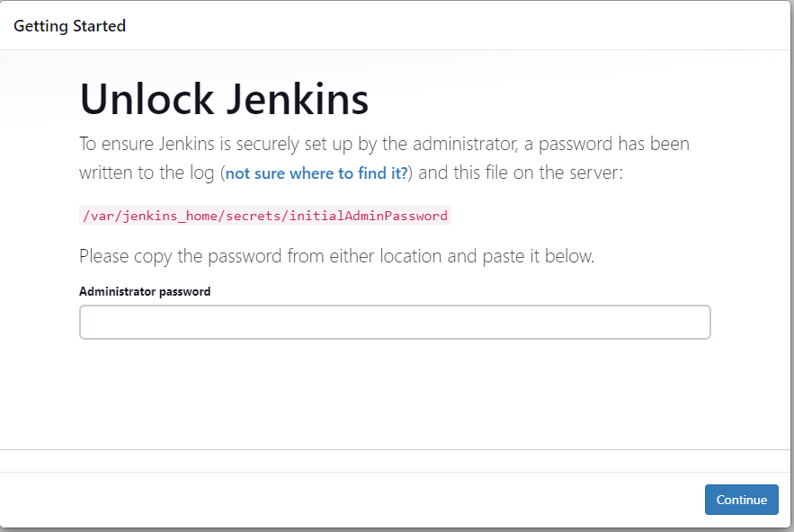Click the 'Please copy the password' instruction line
This screenshot has height=532, width=794.
[336, 256]
